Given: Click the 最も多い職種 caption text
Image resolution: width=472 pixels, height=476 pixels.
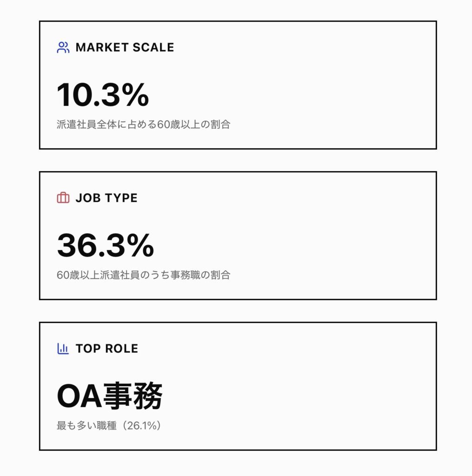Looking at the screenshot, I should (x=86, y=426).
